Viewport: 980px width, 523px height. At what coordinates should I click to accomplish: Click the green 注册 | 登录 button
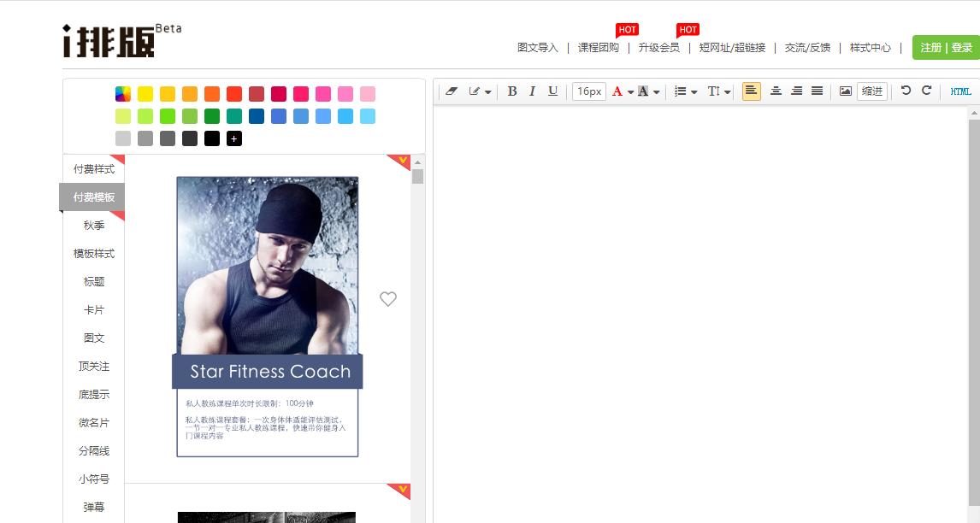point(946,48)
